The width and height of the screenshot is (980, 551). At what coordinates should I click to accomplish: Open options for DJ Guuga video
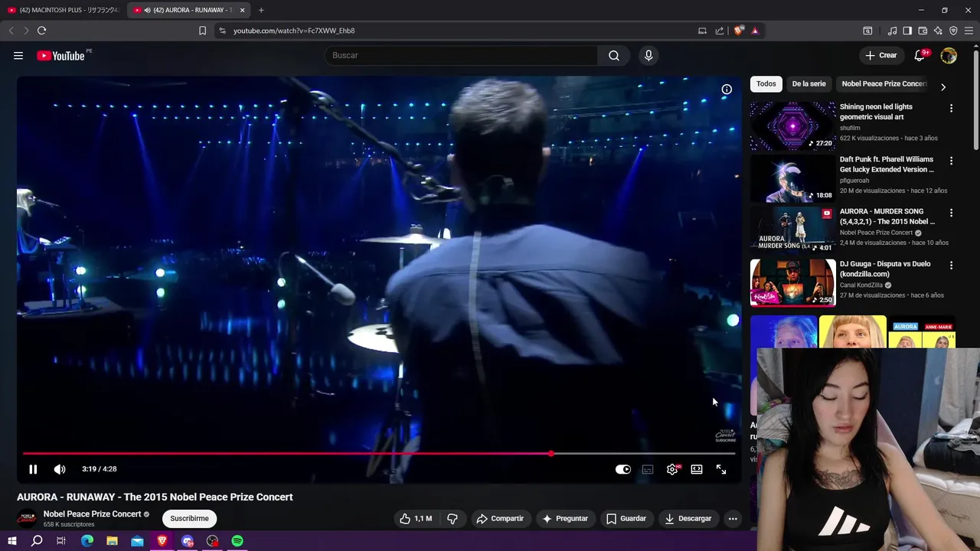coord(952,266)
